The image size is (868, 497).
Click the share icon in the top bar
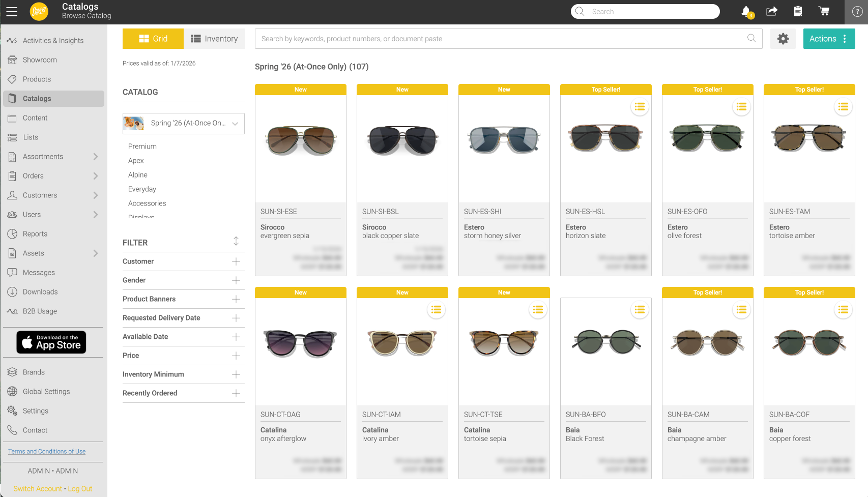(771, 11)
